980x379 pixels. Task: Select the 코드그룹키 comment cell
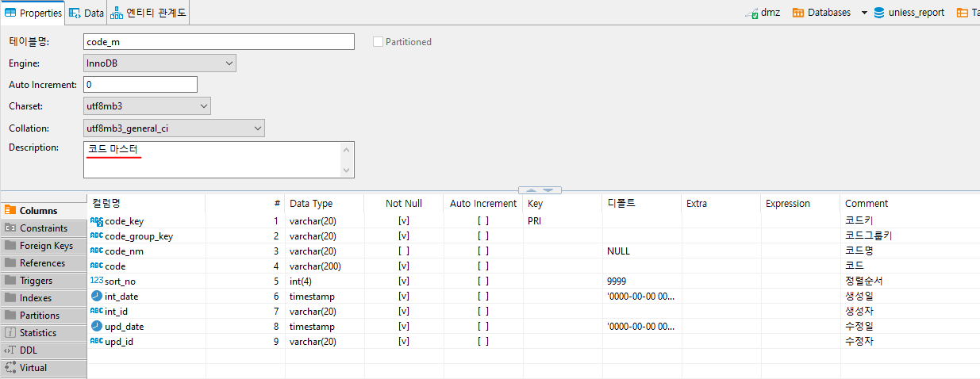click(x=912, y=236)
